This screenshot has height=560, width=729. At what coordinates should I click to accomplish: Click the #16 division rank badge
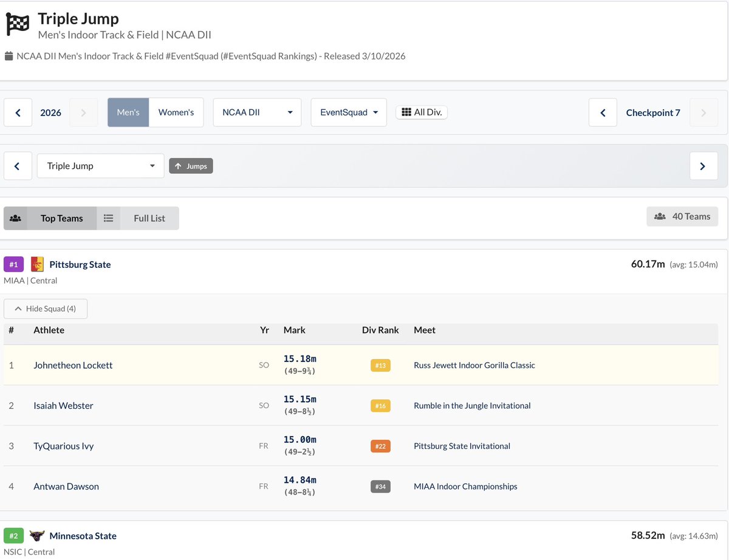click(x=380, y=406)
